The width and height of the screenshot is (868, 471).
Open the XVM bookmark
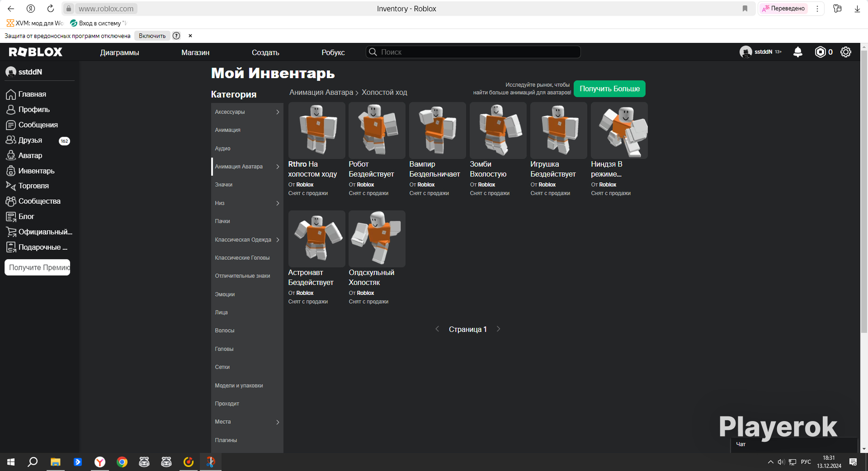pyautogui.click(x=35, y=23)
